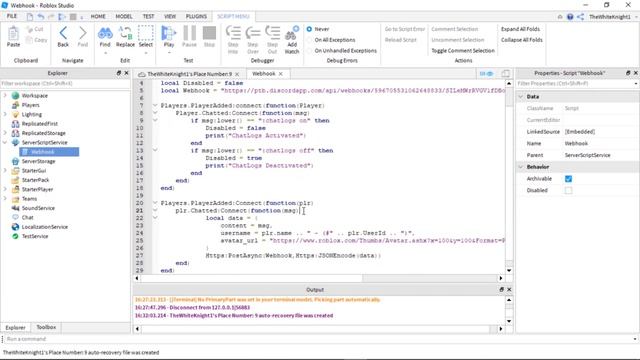Toggle the Disabled property checkbox
This screenshot has width=640, height=360.
[568, 191]
